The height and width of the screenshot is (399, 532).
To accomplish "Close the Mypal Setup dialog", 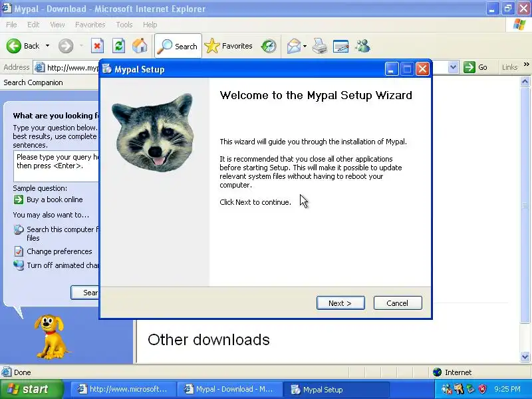I will pyautogui.click(x=422, y=69).
